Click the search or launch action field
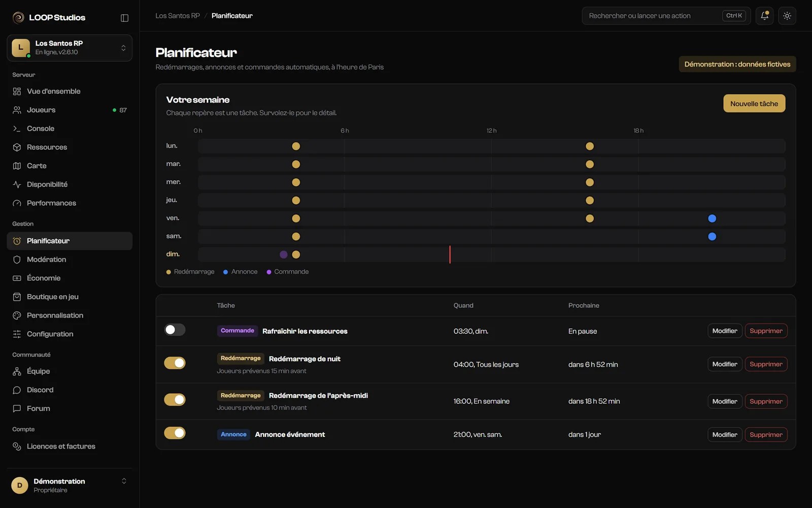 pyautogui.click(x=666, y=16)
